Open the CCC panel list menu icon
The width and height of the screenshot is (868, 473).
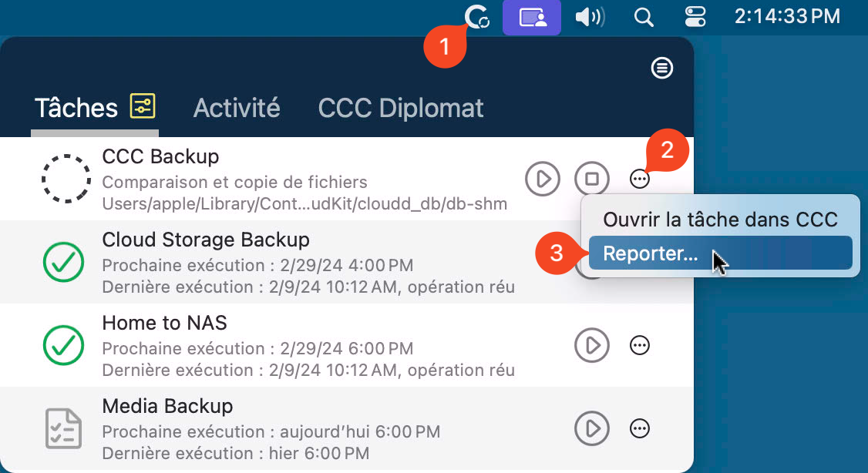tap(661, 68)
